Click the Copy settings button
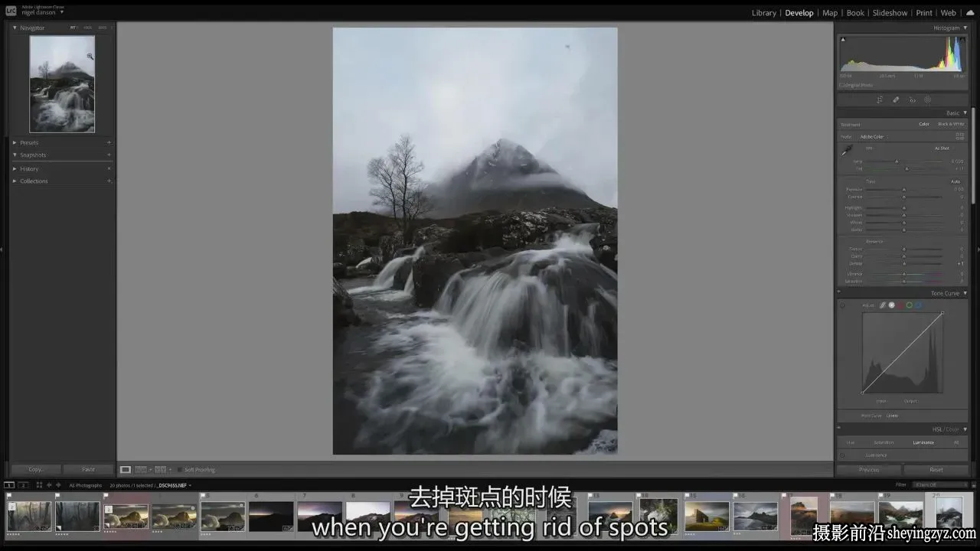This screenshot has height=551, width=980. click(x=36, y=469)
